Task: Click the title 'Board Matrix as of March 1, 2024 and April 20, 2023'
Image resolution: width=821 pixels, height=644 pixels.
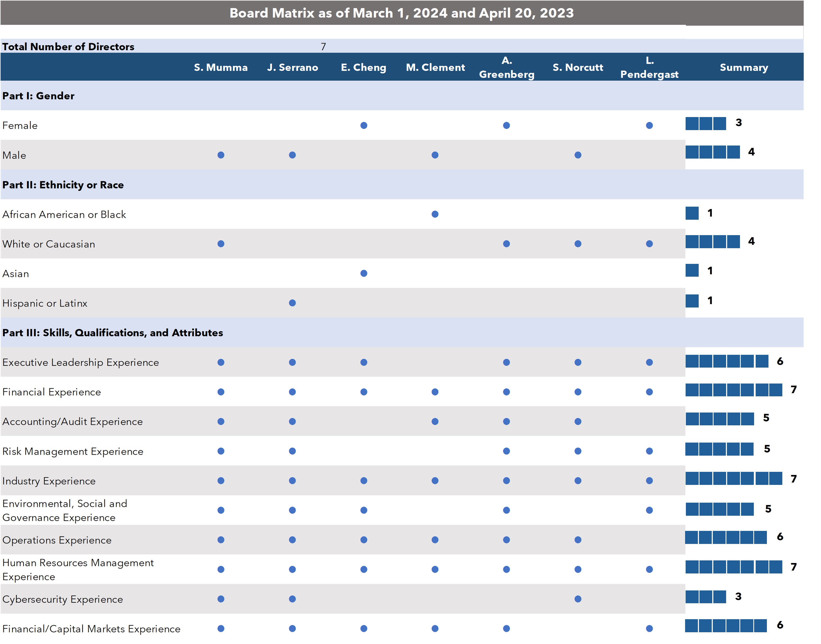Action: pyautogui.click(x=401, y=13)
